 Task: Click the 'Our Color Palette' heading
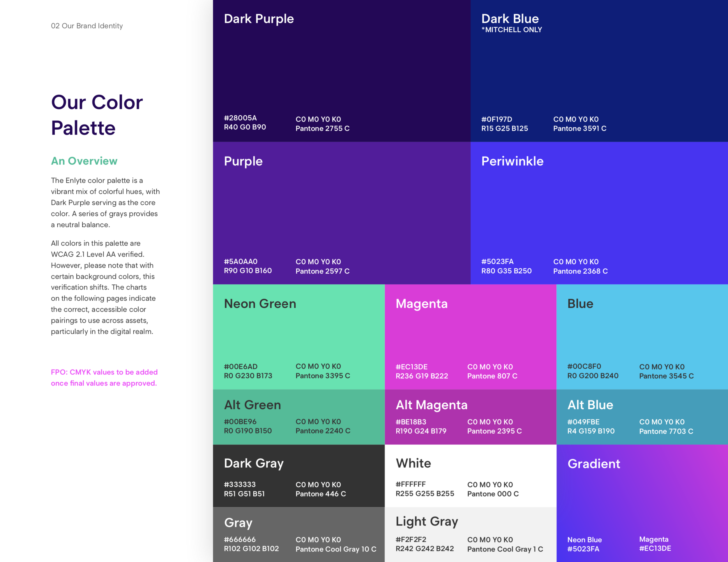[97, 115]
